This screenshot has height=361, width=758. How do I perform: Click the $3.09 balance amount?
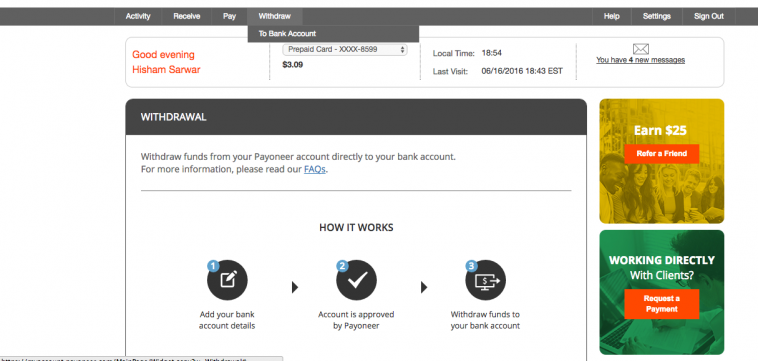[292, 64]
